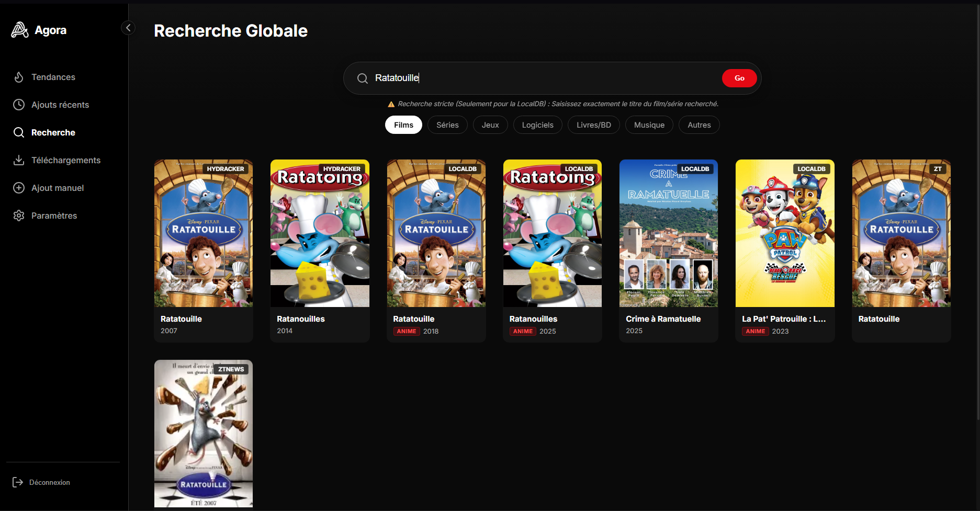
Task: Click the ANIME tag next to 2018
Action: (407, 331)
